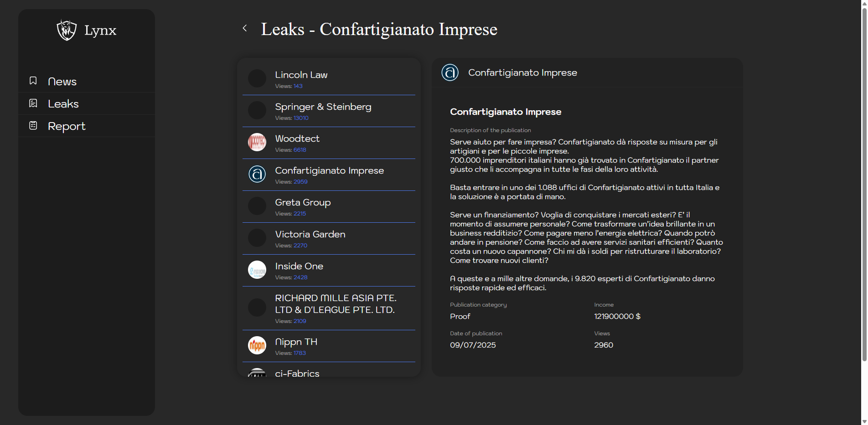Image resolution: width=868 pixels, height=425 pixels.
Task: Click the bookmark icon beside News
Action: point(33,81)
